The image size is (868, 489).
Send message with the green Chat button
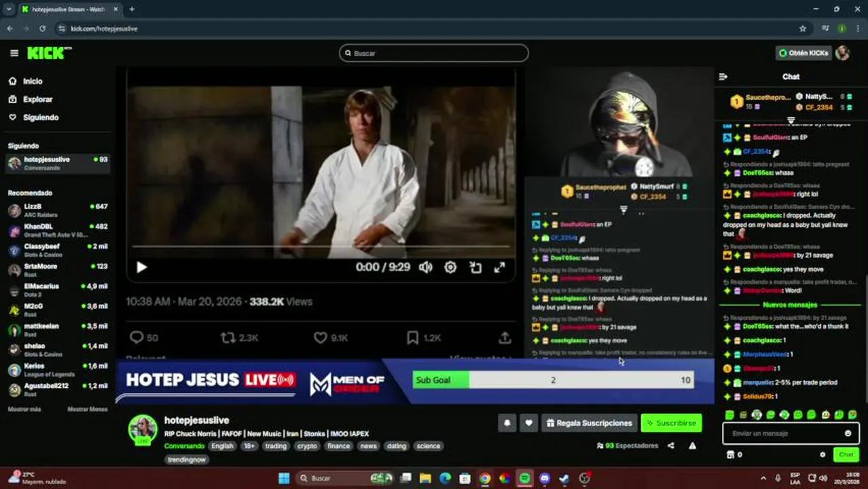[846, 455]
